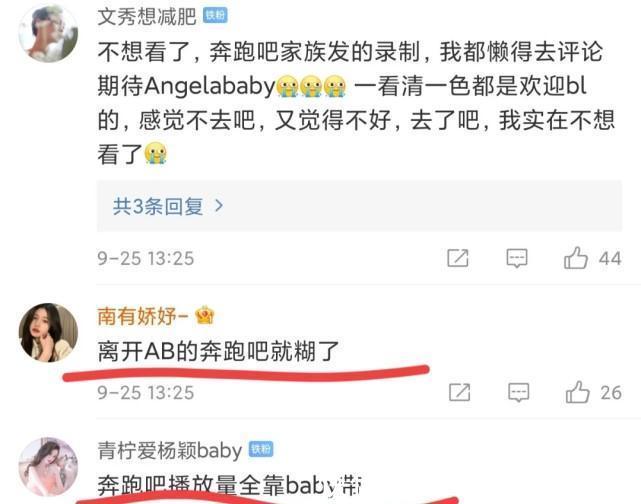Image resolution: width=641 pixels, height=504 pixels.
Task: Open reply bubble on 南有娇妤 comment
Action: [518, 392]
